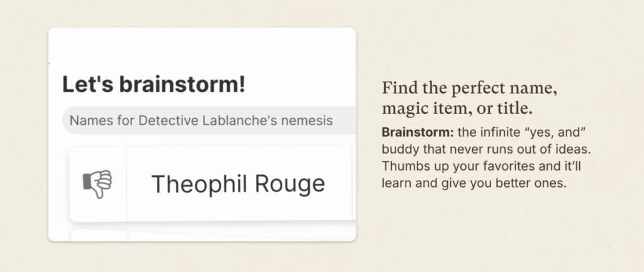This screenshot has width=644, height=272.
Task: Click the "Find the perfect name" headline
Action: point(469,88)
